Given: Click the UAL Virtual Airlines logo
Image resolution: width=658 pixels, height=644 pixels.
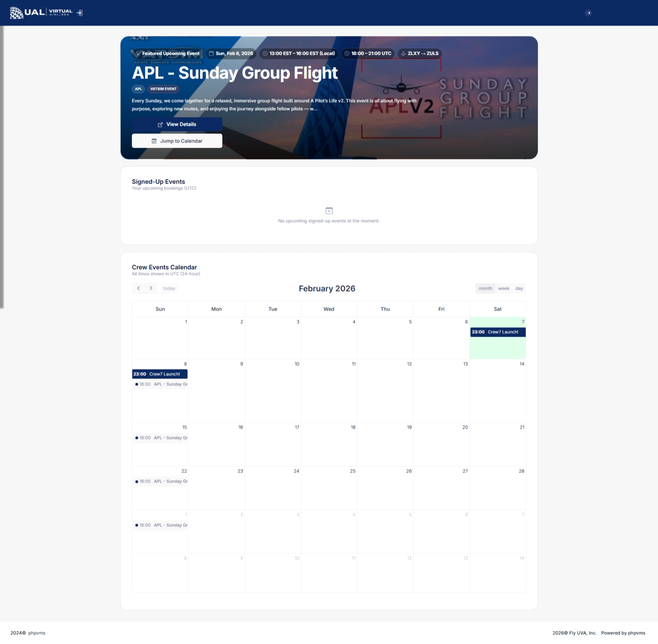Looking at the screenshot, I should (x=41, y=13).
